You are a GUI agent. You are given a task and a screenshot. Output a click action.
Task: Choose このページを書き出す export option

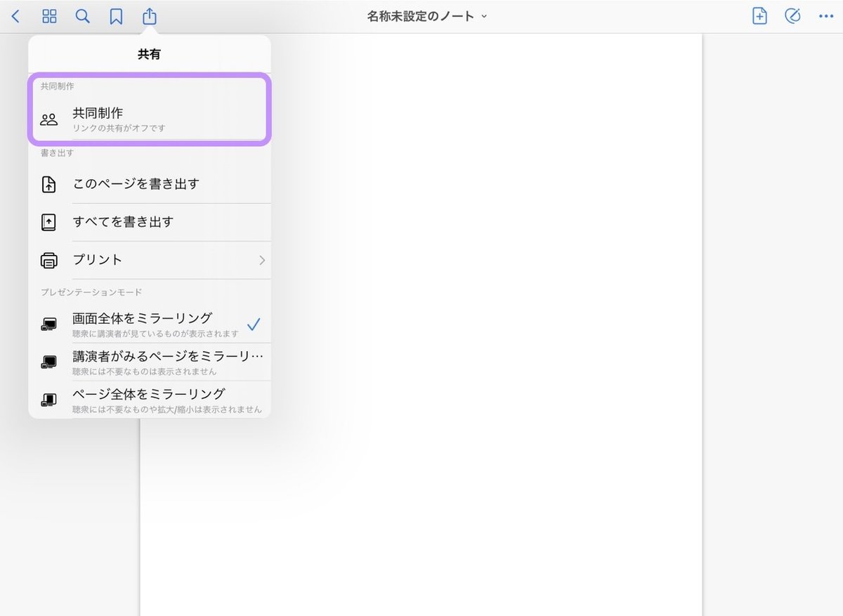pyautogui.click(x=149, y=184)
